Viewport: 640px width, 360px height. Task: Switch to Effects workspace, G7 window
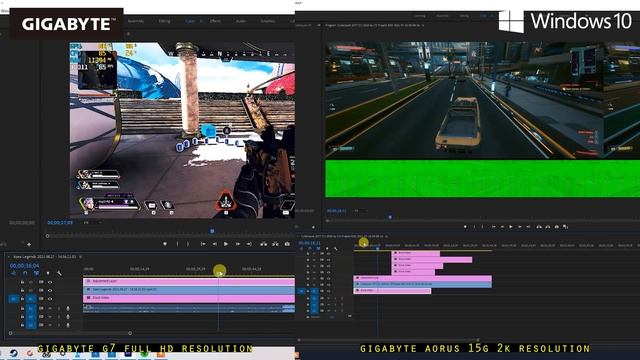click(x=215, y=21)
